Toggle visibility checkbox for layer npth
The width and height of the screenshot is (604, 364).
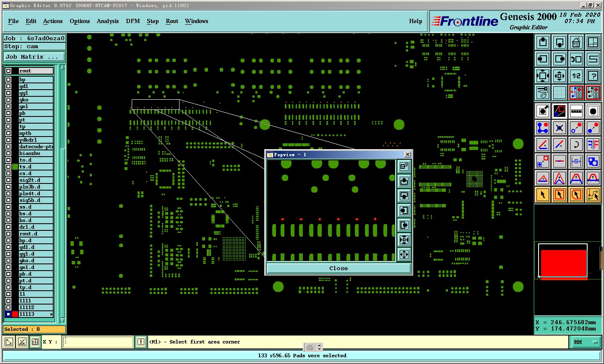click(8, 133)
